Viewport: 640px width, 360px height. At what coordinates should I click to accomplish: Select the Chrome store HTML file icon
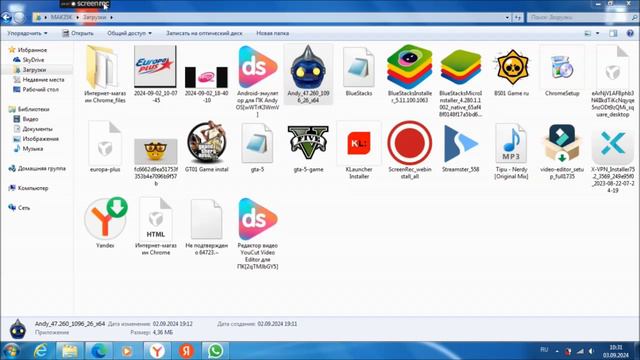[156, 219]
